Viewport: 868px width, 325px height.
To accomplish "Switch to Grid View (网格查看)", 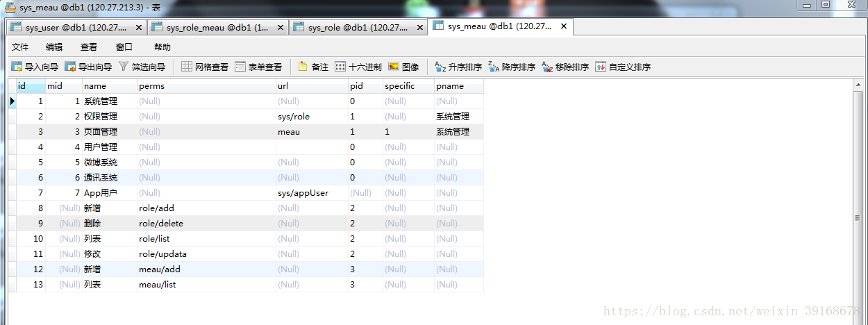I will (x=205, y=67).
